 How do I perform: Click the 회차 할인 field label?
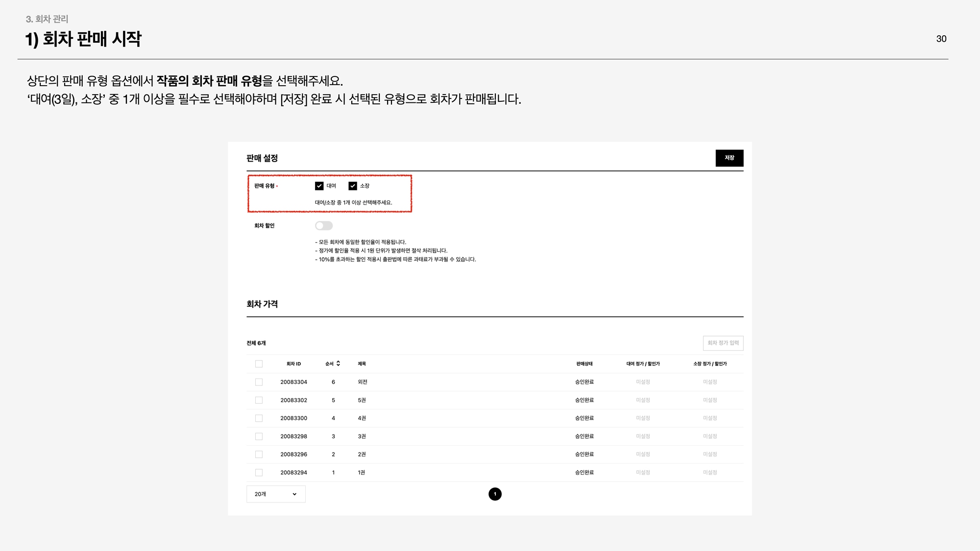point(264,226)
